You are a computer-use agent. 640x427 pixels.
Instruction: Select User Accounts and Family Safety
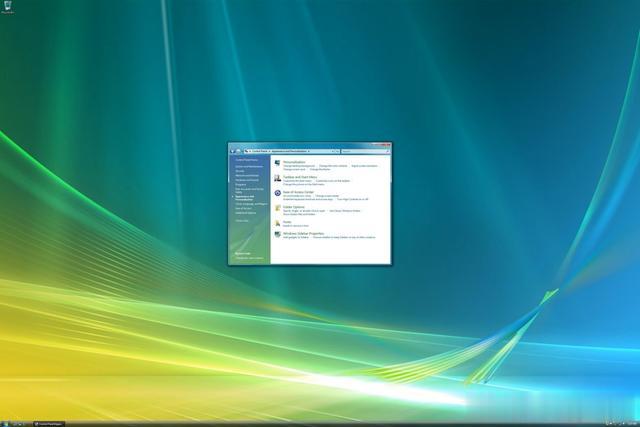249,191
